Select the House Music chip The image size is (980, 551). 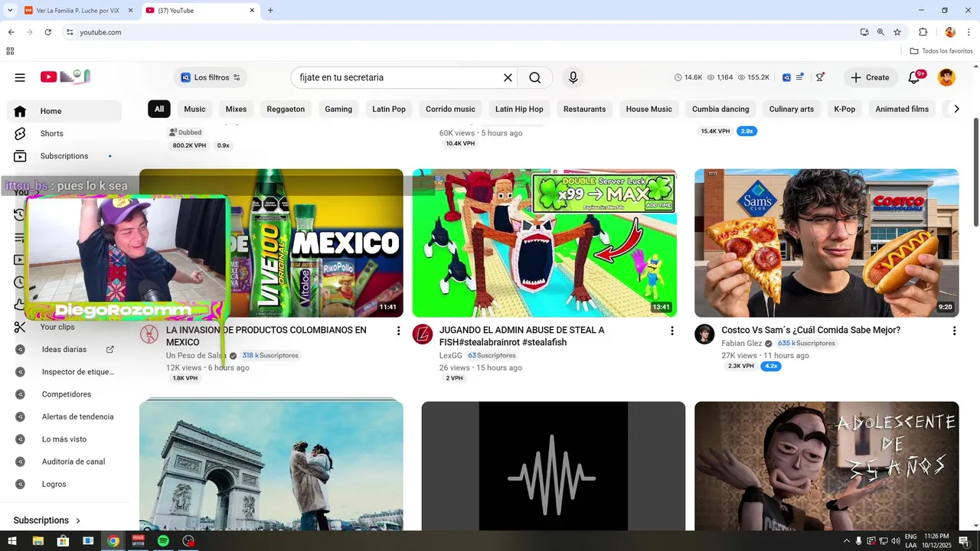[x=648, y=109]
